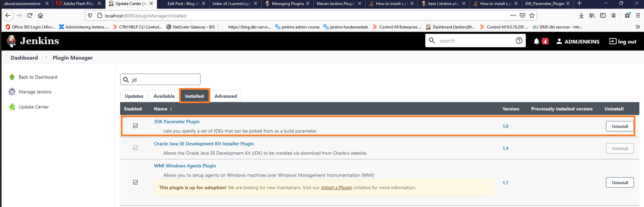Click the magnifier icon in plugin filter
644x207 pixels.
click(126, 80)
